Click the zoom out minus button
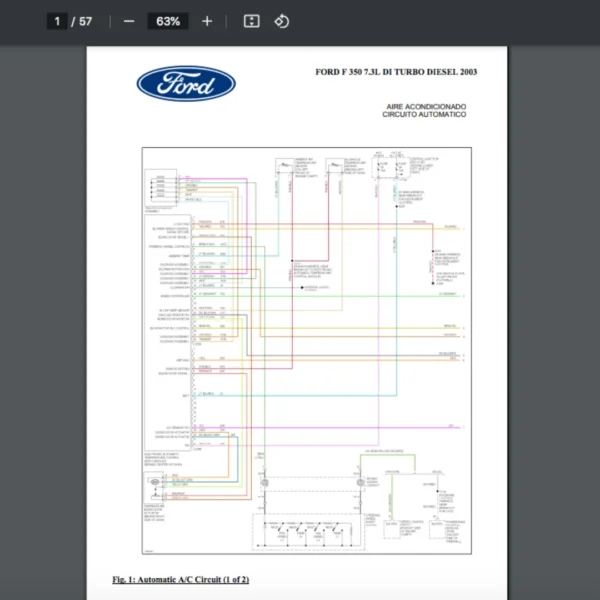Viewport: 600px width, 600px height. pos(128,21)
